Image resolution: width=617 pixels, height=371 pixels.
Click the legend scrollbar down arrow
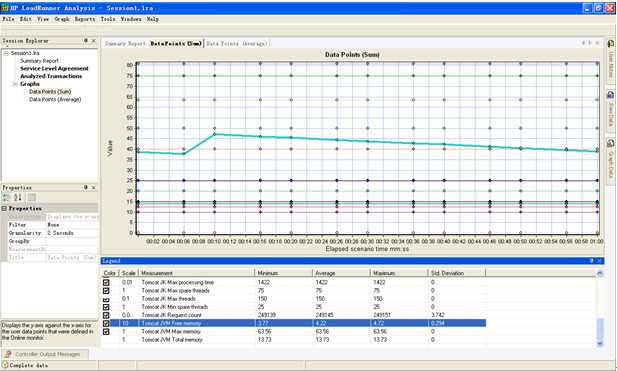[600, 343]
